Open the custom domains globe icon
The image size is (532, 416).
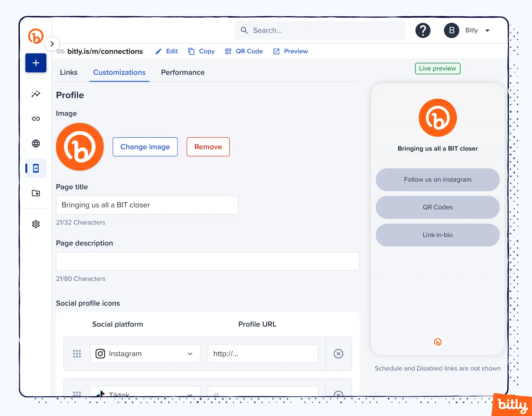pyautogui.click(x=36, y=144)
